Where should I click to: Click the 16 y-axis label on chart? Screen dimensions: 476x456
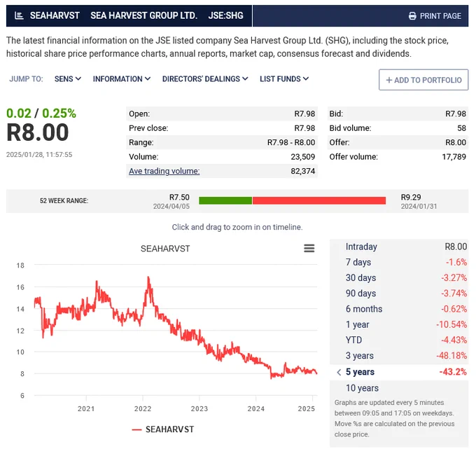pyautogui.click(x=20, y=287)
